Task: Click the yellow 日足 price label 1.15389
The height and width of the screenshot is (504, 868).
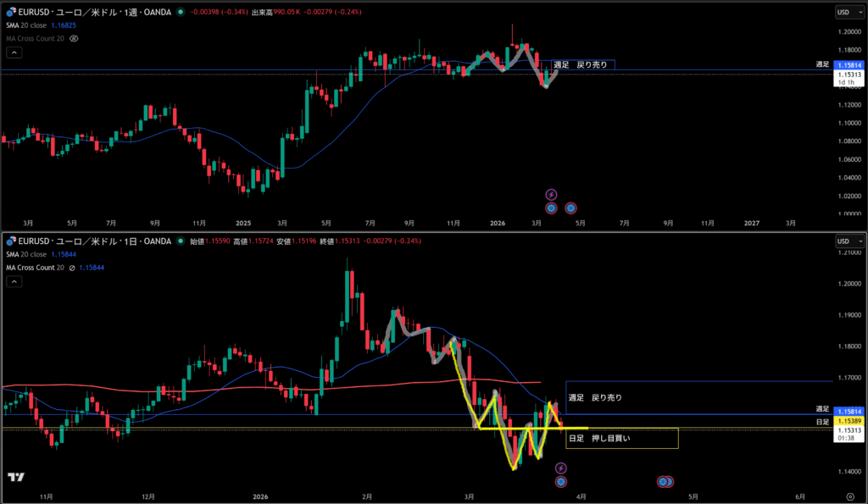Action: 849,421
